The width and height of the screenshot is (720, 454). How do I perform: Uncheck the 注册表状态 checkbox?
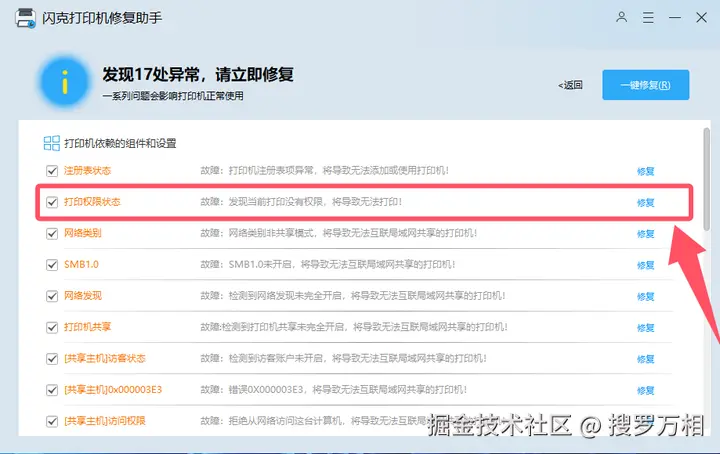[52, 171]
